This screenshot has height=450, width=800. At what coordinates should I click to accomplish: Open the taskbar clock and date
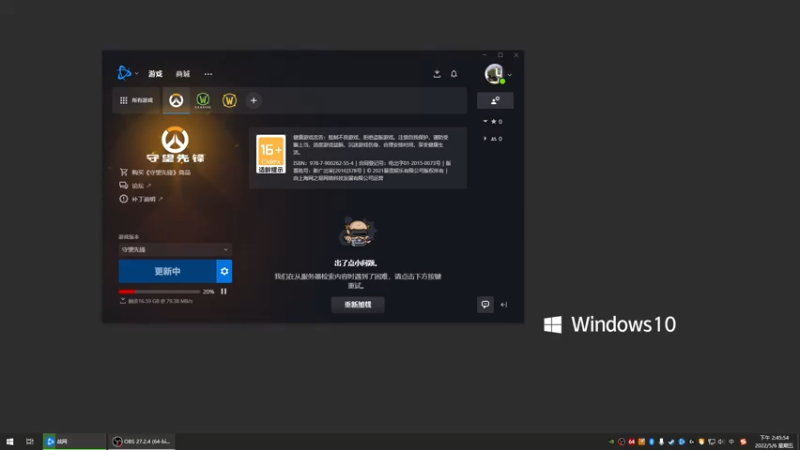click(773, 441)
